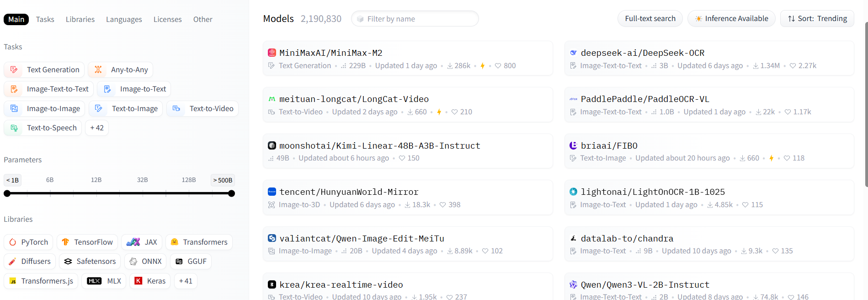
Task: Click the moonshotai avatar icon
Action: [272, 145]
